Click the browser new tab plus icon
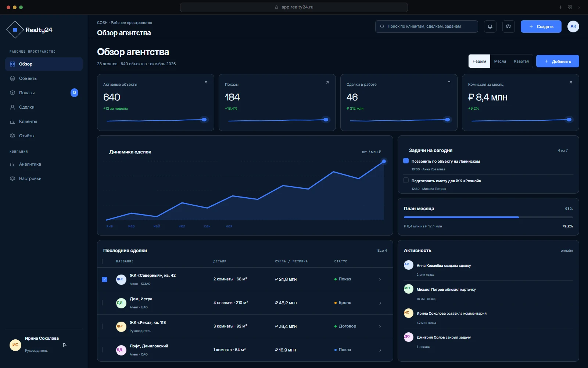The image size is (588, 368). [560, 7]
